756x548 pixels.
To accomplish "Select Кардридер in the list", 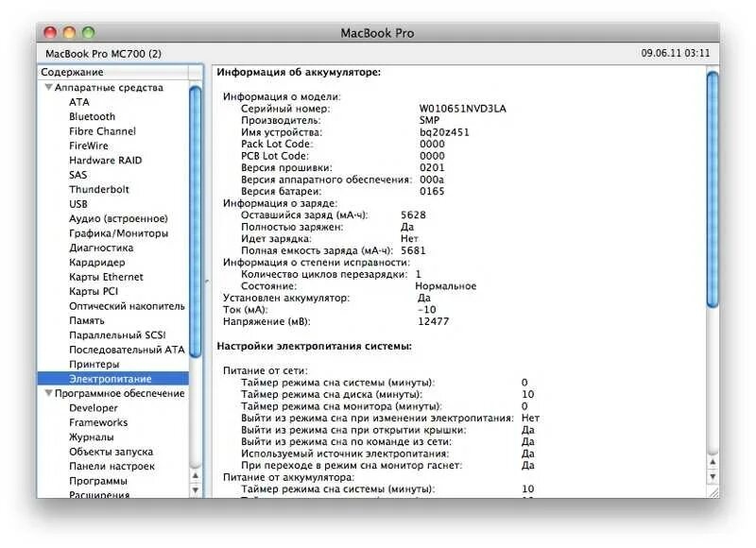I will 97,263.
